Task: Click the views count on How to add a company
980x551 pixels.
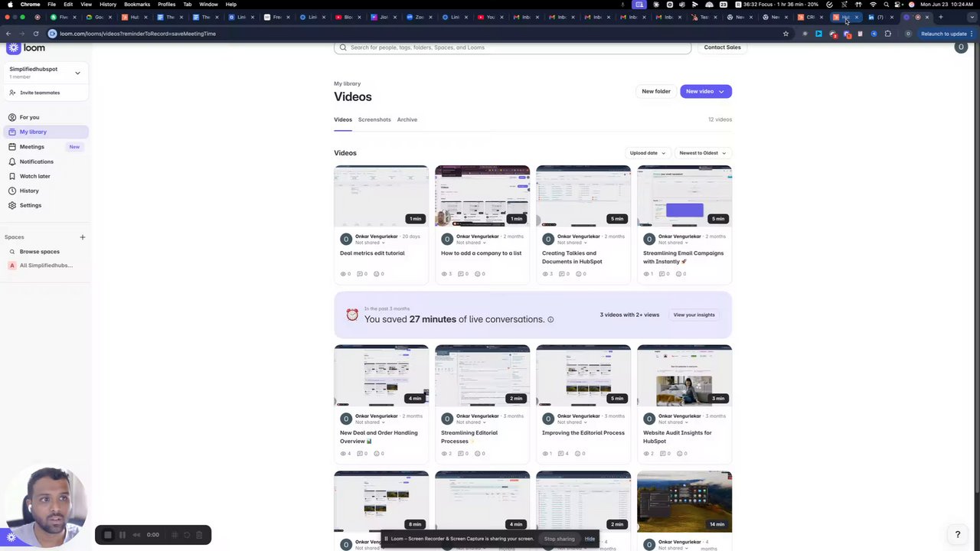Action: [446, 274]
